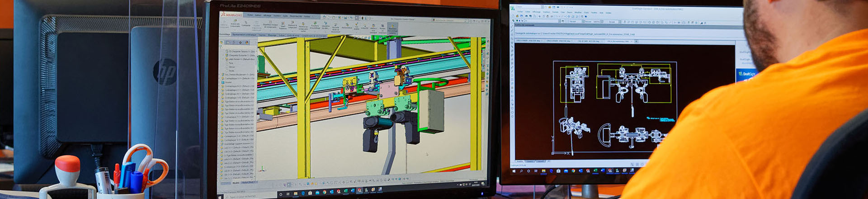Select the rightmost open drawing tab in DraftSight
This screenshot has width=868, height=199.
coord(618,41)
